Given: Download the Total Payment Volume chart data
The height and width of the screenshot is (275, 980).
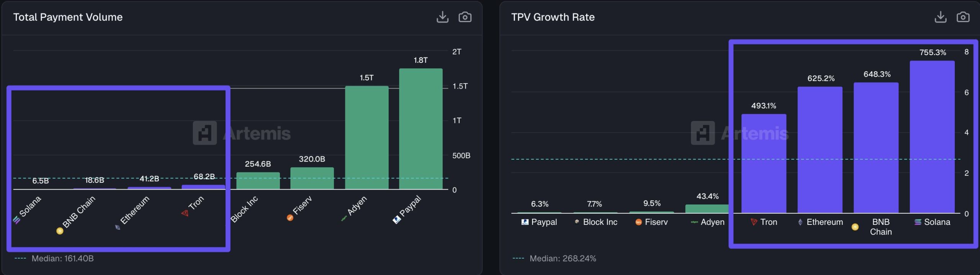Looking at the screenshot, I should (x=442, y=17).
